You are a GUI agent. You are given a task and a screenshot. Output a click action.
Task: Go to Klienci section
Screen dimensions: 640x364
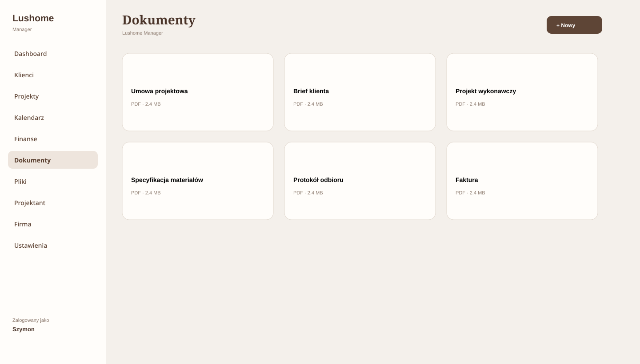[x=53, y=75]
